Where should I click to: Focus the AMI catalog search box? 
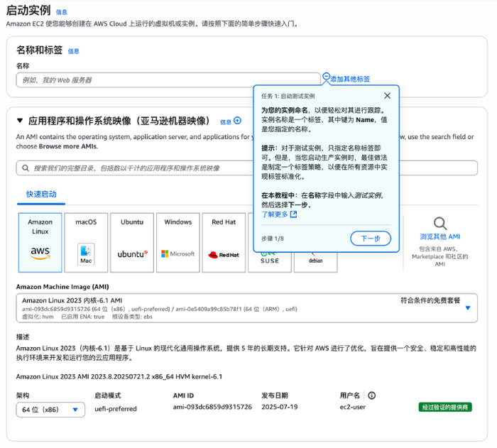(246, 168)
